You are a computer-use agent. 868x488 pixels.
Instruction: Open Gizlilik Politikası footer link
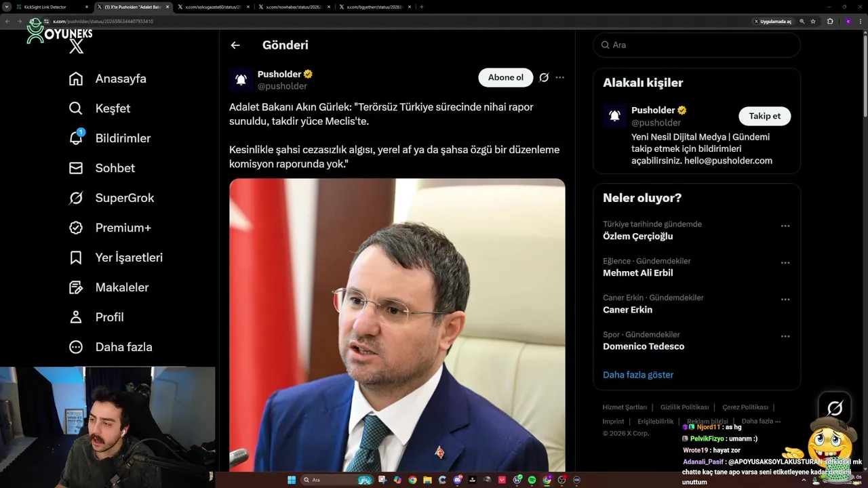tap(684, 407)
